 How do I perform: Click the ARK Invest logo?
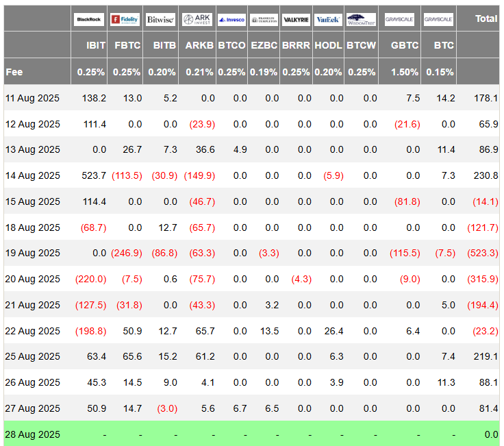click(197, 19)
